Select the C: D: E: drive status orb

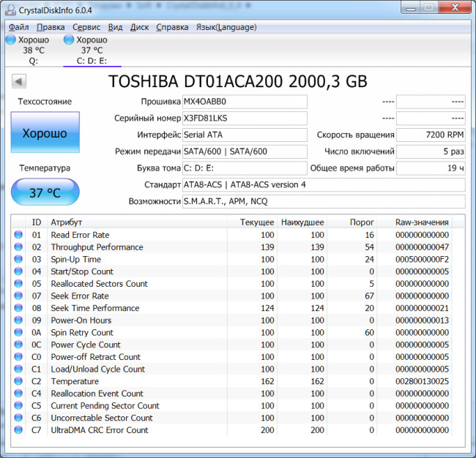coord(69,40)
